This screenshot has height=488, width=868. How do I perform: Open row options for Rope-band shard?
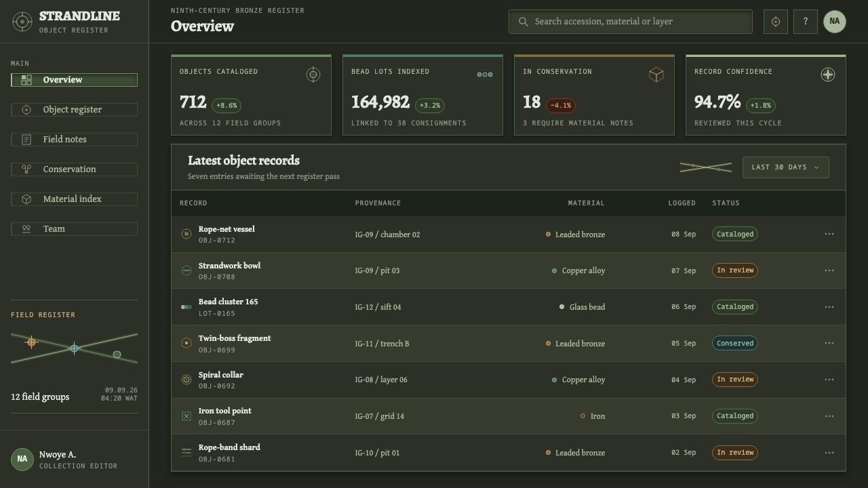(829, 453)
